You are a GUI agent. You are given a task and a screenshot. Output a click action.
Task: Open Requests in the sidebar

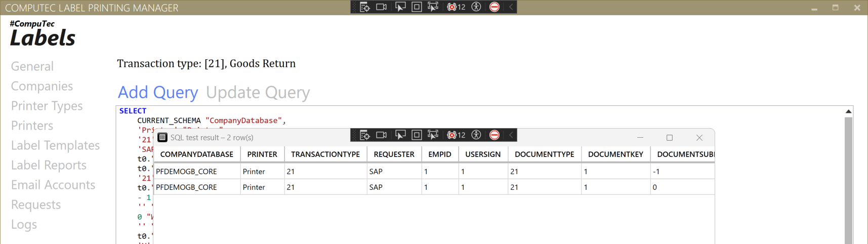[36, 205]
